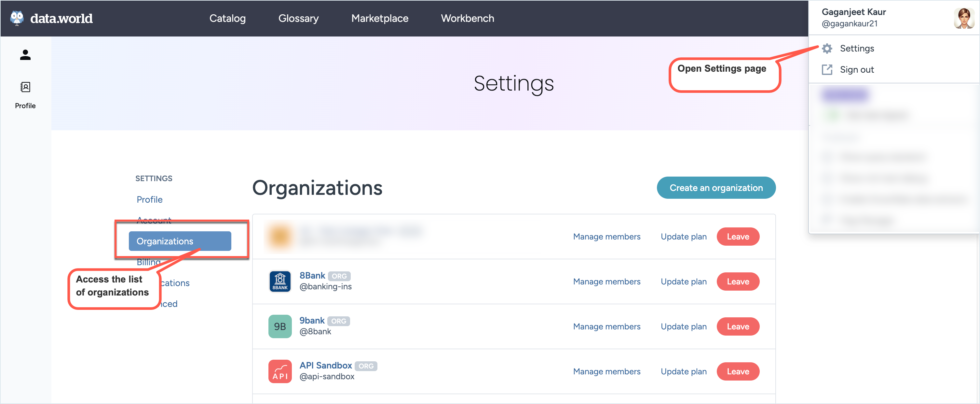980x404 pixels.
Task: Manage members of 9bank
Action: coord(606,326)
